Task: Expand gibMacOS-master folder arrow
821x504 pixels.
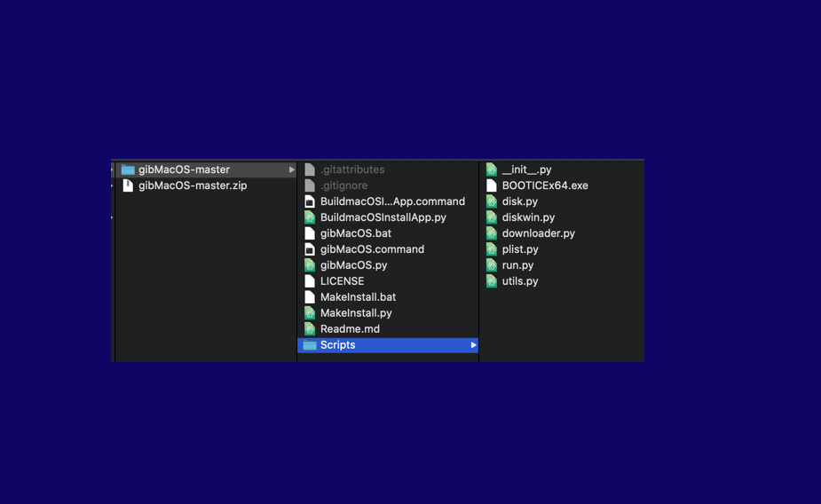Action: 292,169
